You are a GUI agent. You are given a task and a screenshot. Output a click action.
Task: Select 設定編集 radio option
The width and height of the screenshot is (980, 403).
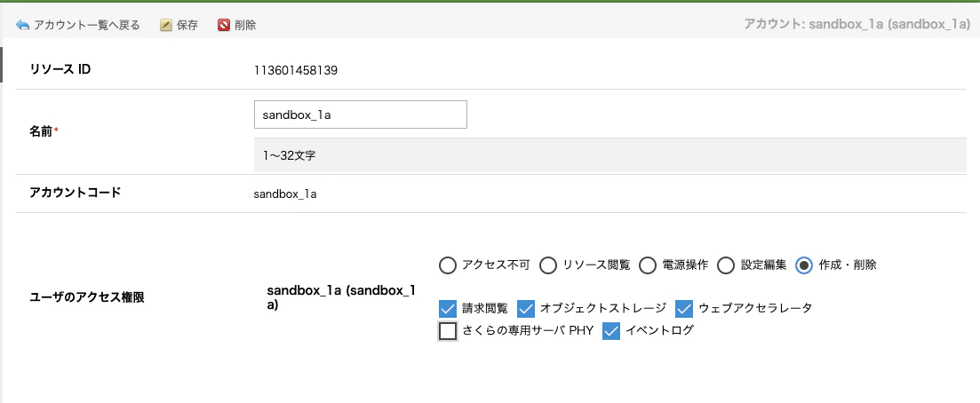(725, 265)
